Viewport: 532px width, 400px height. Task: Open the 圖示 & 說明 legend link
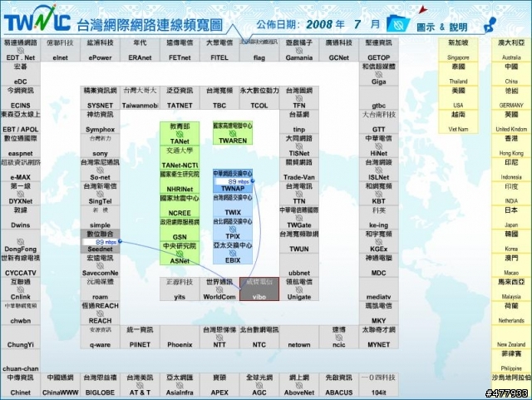(x=442, y=27)
